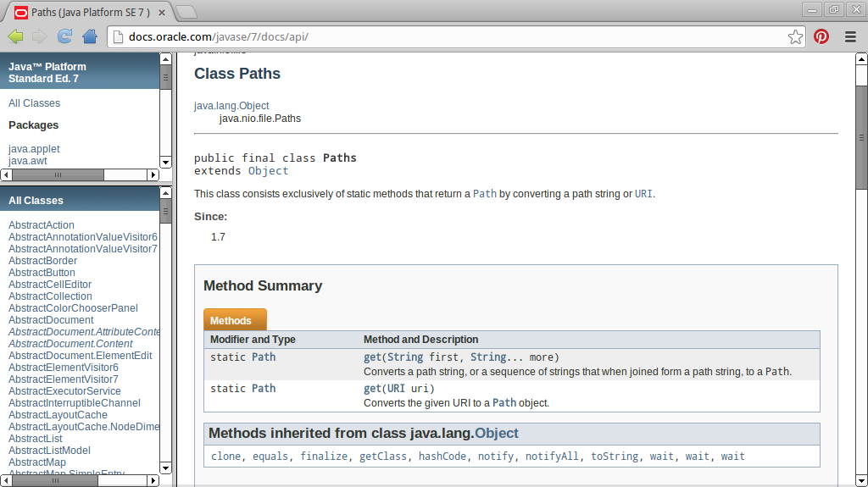Click packages frame horizontal scrollbar thumb
Image resolution: width=868 pixels, height=487 pixels.
tap(58, 174)
